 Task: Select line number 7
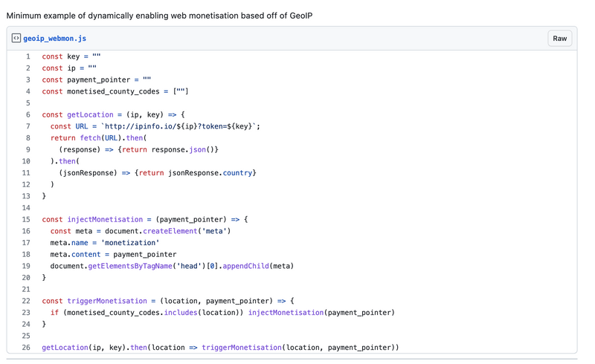(x=28, y=126)
